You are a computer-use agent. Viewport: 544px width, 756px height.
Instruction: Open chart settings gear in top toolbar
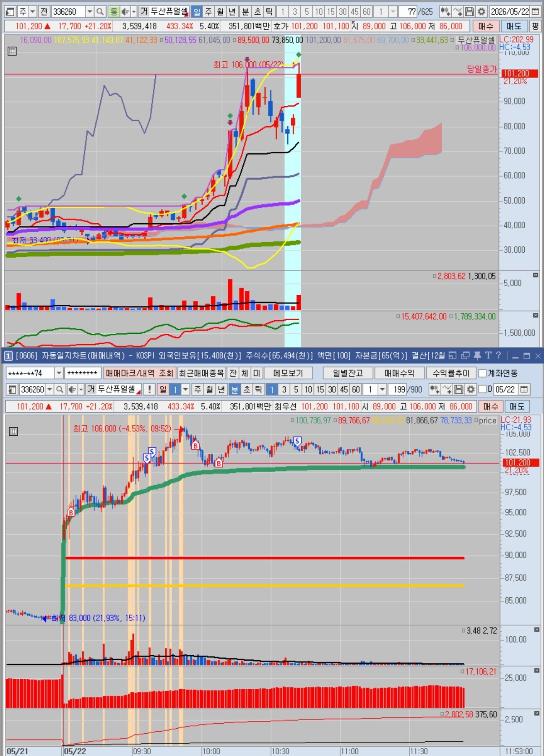tap(482, 12)
